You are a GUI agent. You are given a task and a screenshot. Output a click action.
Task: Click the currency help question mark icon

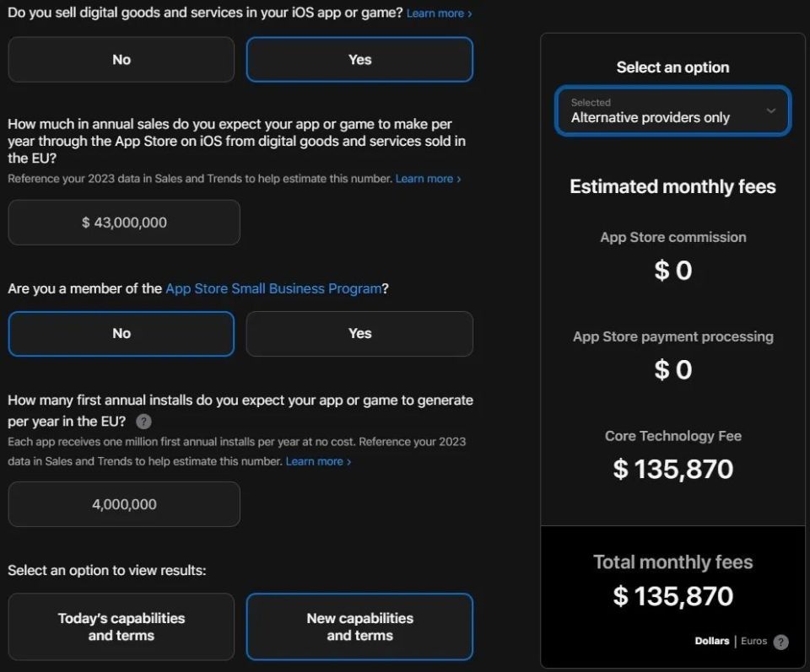click(781, 642)
